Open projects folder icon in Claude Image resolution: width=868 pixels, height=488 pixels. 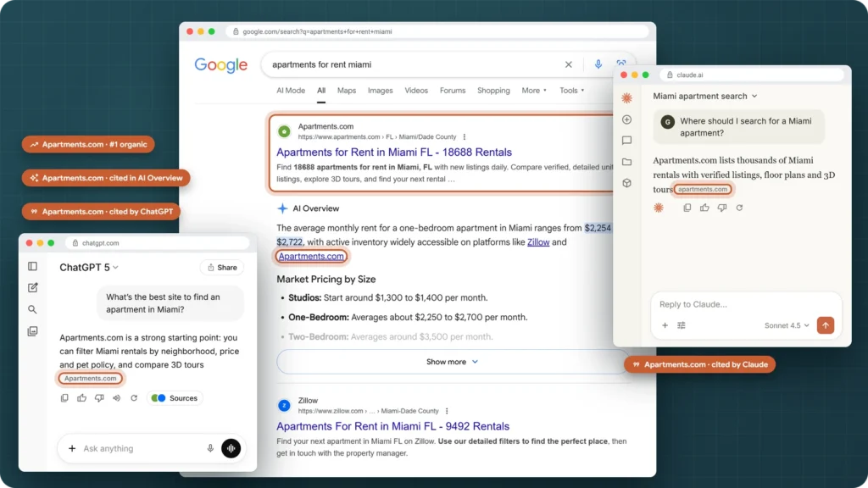click(626, 162)
